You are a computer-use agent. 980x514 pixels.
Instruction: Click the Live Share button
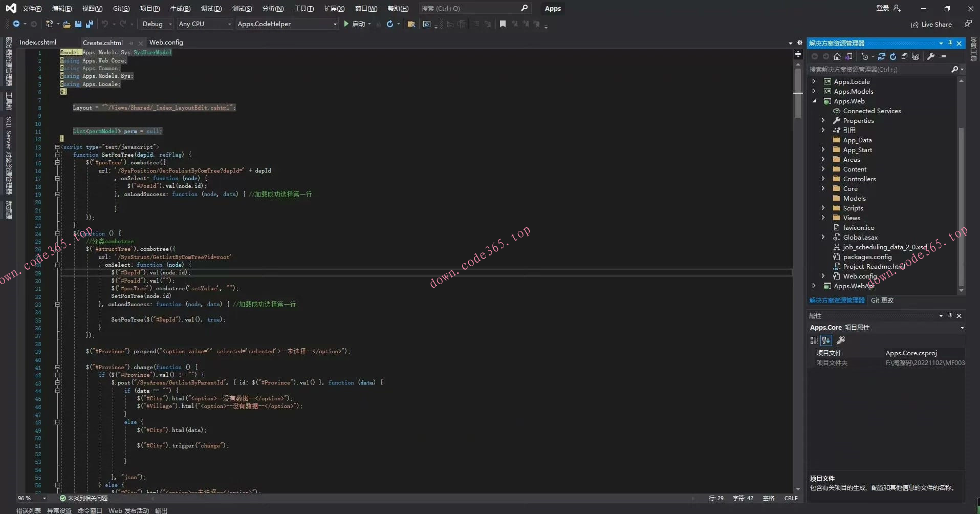(931, 25)
